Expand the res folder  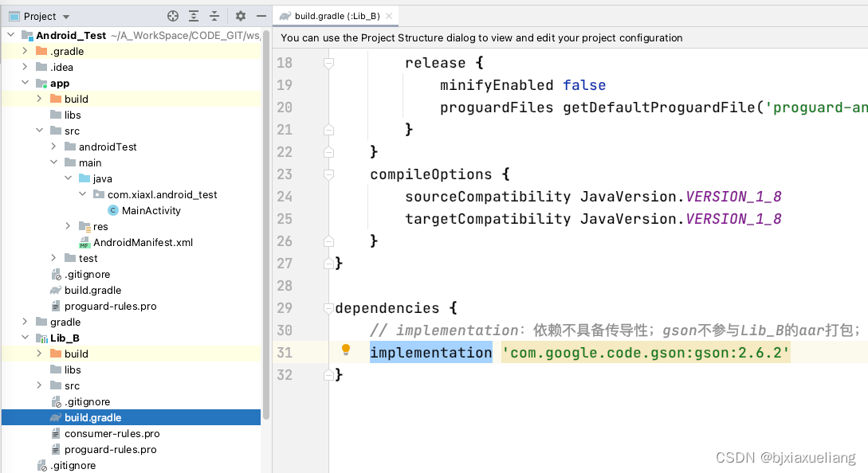68,226
